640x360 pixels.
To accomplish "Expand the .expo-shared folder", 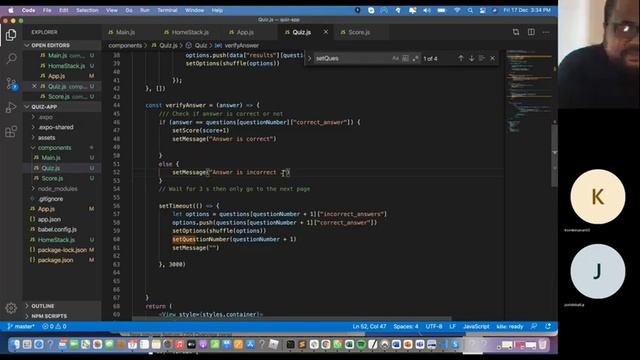I will [x=62, y=127].
